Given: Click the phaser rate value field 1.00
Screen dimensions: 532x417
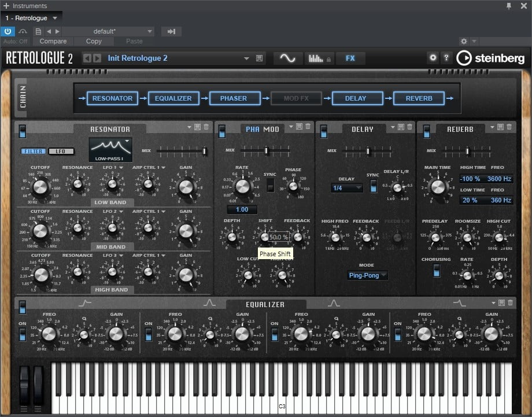Looking at the screenshot, I should [x=242, y=210].
